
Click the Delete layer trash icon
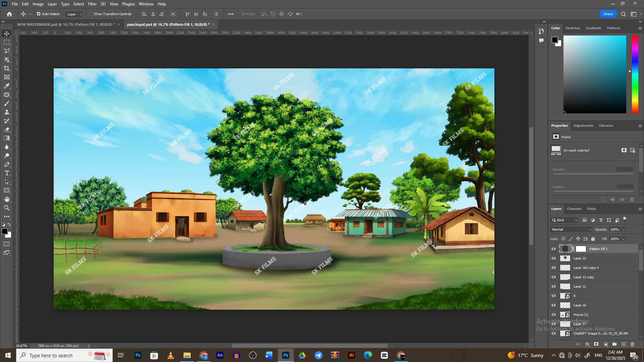632,344
